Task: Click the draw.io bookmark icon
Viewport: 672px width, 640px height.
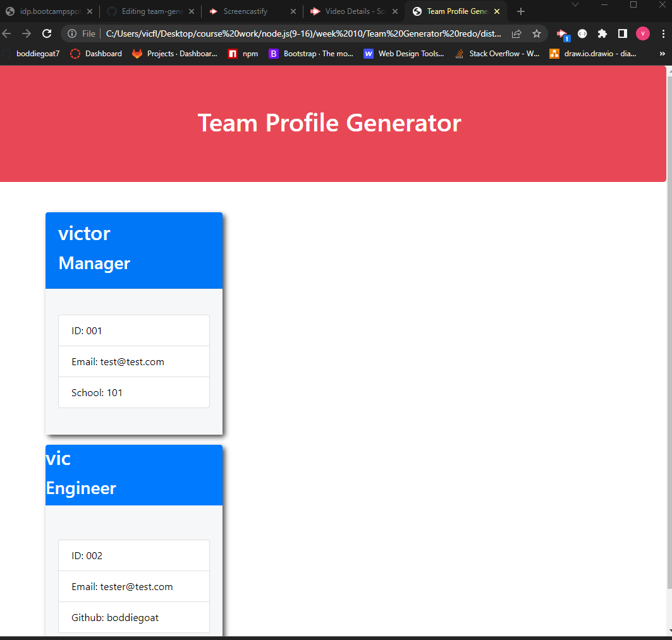Action: pyautogui.click(x=554, y=54)
